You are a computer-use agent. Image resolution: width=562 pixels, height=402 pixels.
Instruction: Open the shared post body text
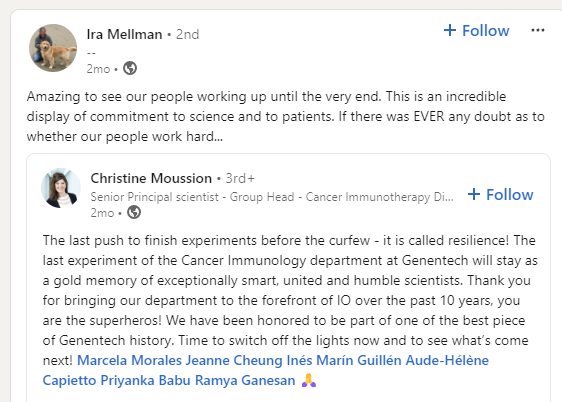[x=289, y=310]
